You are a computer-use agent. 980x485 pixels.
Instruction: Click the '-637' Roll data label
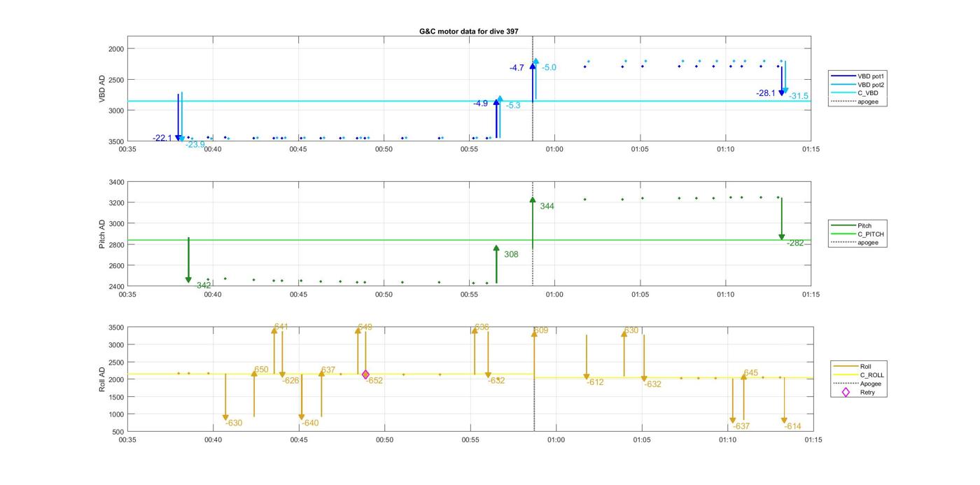(x=741, y=426)
